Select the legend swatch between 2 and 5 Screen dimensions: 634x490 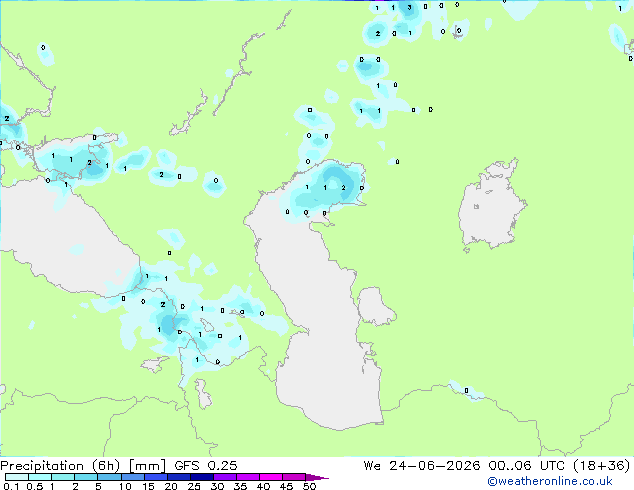pyautogui.click(x=86, y=477)
